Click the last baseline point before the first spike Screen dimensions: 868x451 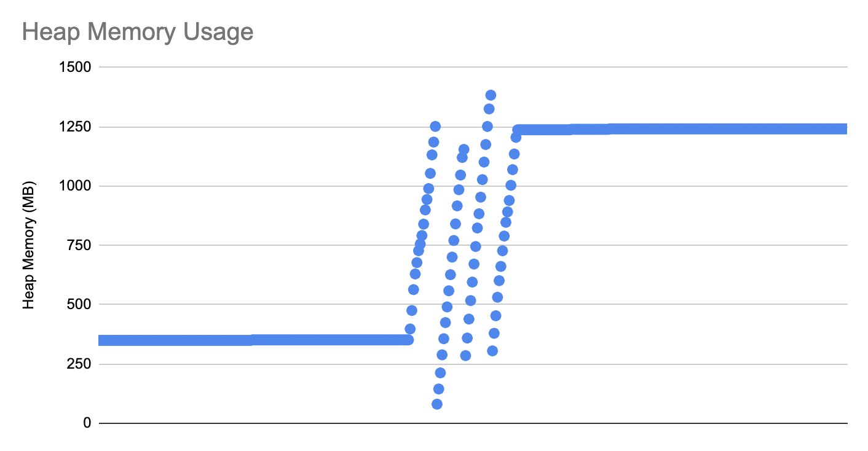pyautogui.click(x=408, y=340)
